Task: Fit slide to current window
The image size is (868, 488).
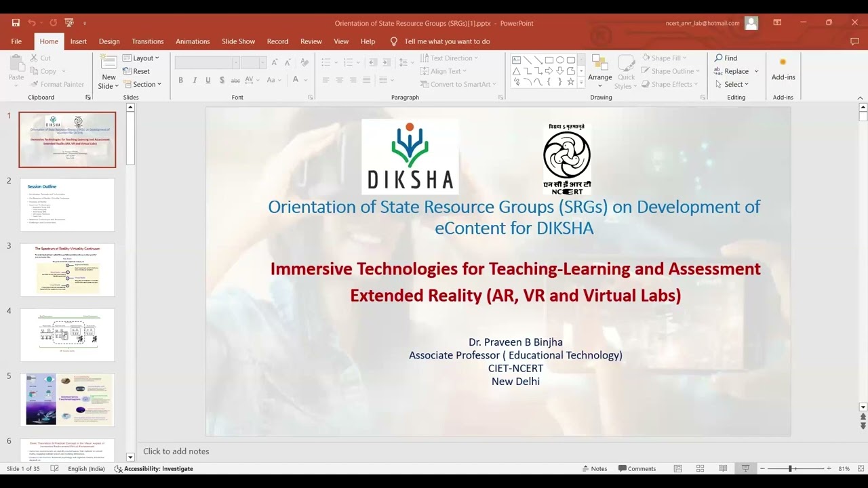Action: click(859, 468)
